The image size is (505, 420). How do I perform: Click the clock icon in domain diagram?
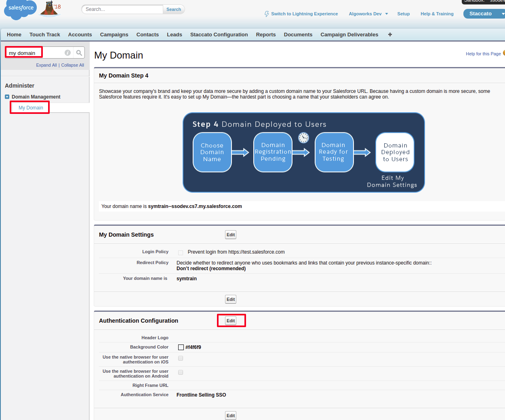pos(303,138)
